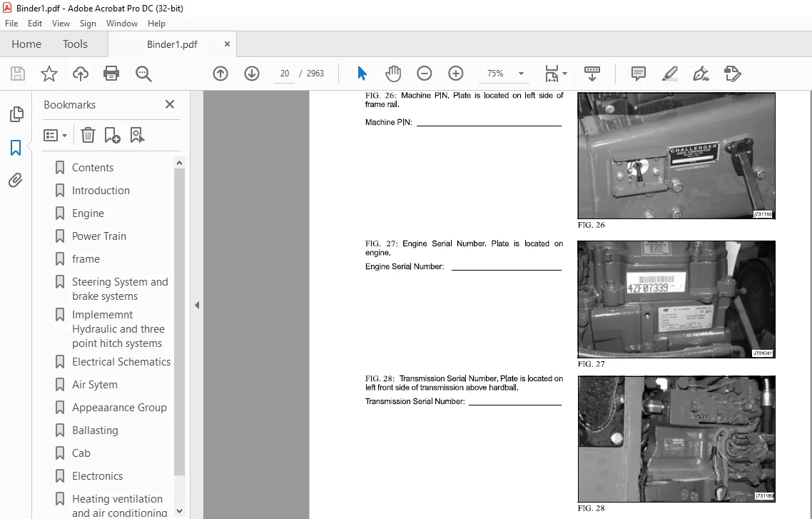Open the Edit menu
The height and width of the screenshot is (519, 812).
[x=35, y=24]
